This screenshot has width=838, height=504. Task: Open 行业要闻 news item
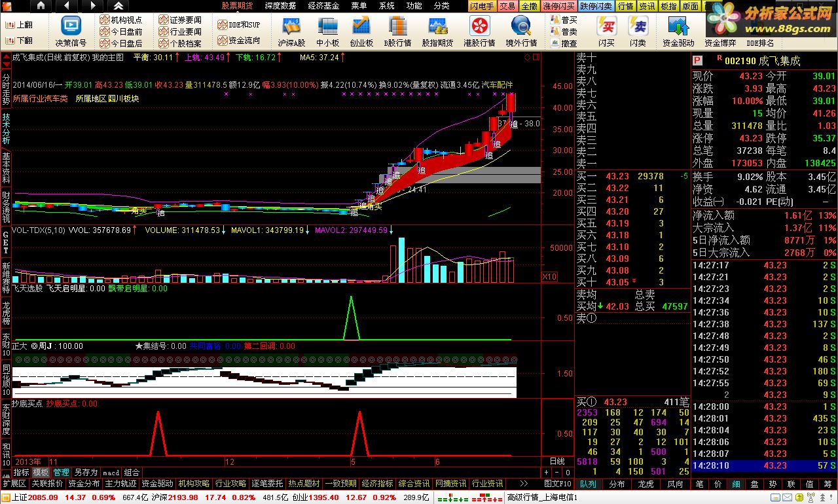point(181,31)
